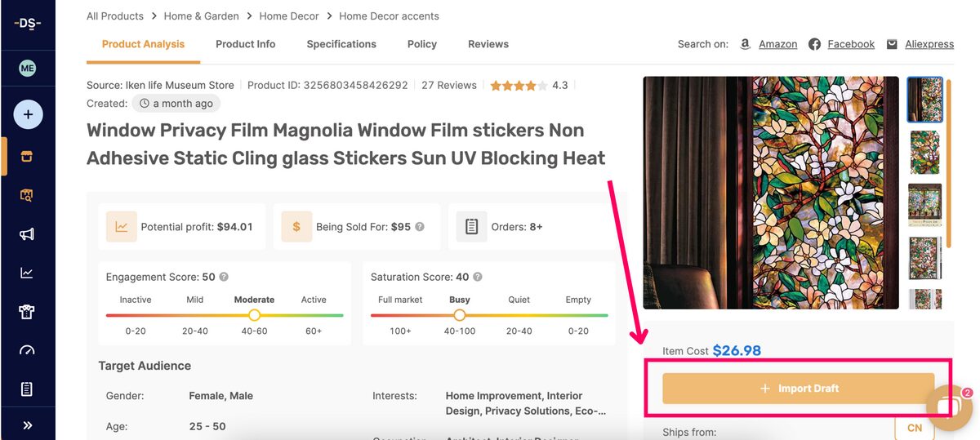Click help icon next to Engagement Score
This screenshot has height=440, width=980.
coord(224,277)
